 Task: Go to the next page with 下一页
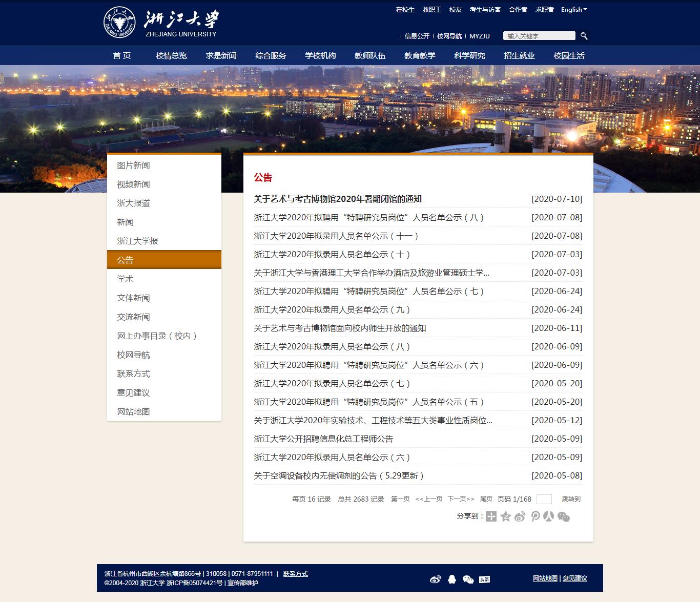point(459,499)
